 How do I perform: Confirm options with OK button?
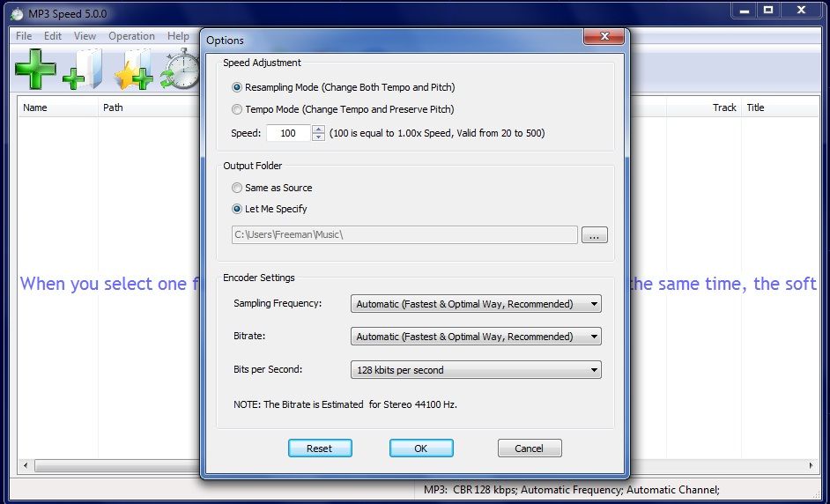click(x=421, y=448)
